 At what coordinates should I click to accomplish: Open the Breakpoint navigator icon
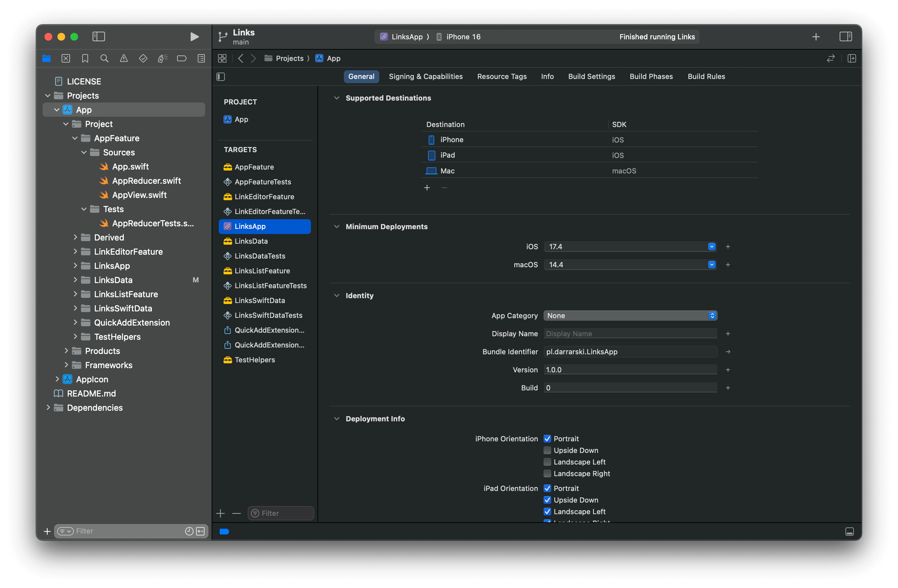coord(182,58)
